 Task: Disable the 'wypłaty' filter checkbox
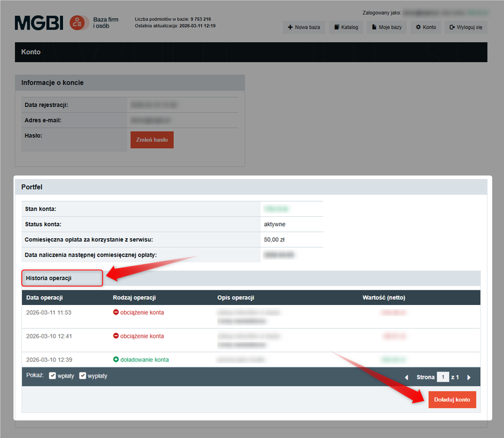[x=83, y=376]
